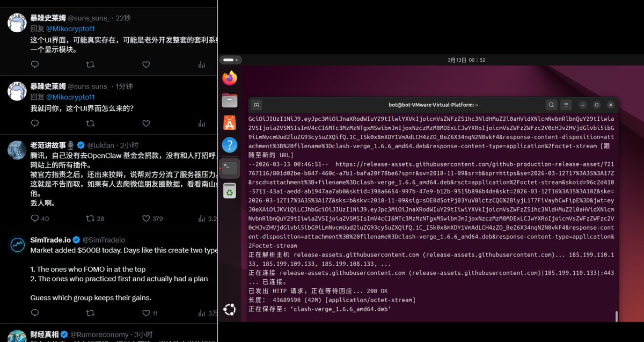Click the 财经真相 display name

[44, 334]
